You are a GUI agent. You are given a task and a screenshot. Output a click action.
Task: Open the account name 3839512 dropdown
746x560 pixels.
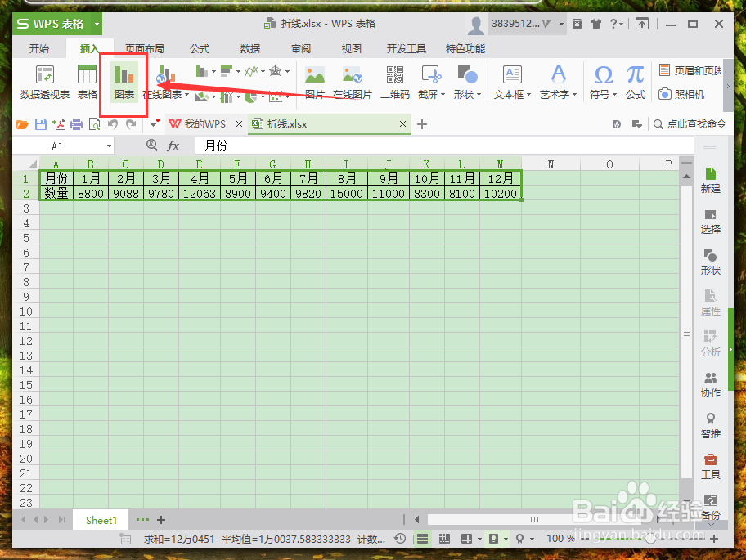coord(561,24)
